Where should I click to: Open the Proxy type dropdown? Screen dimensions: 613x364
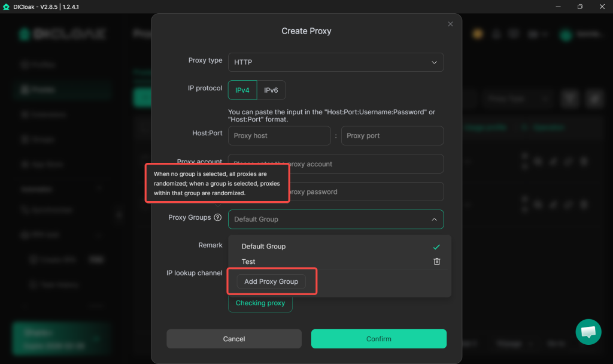point(335,62)
